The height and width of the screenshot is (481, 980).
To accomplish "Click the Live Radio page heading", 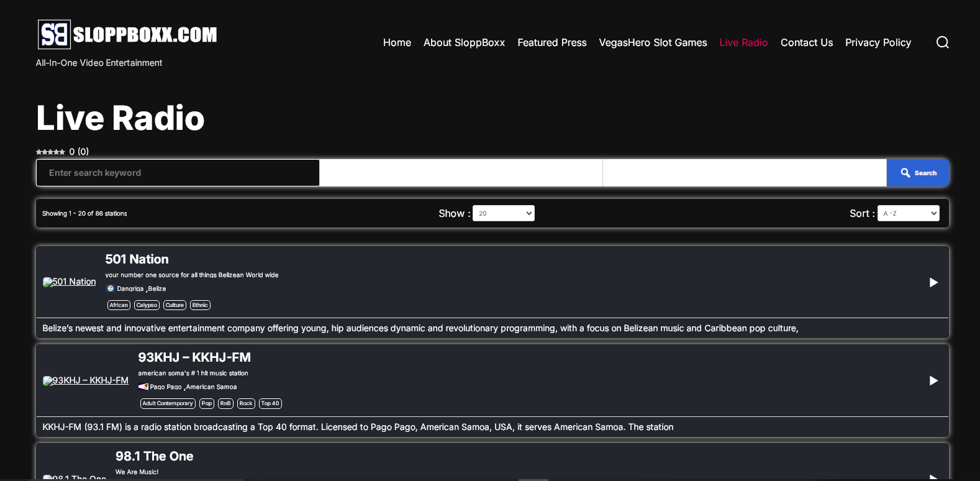I will tap(120, 118).
